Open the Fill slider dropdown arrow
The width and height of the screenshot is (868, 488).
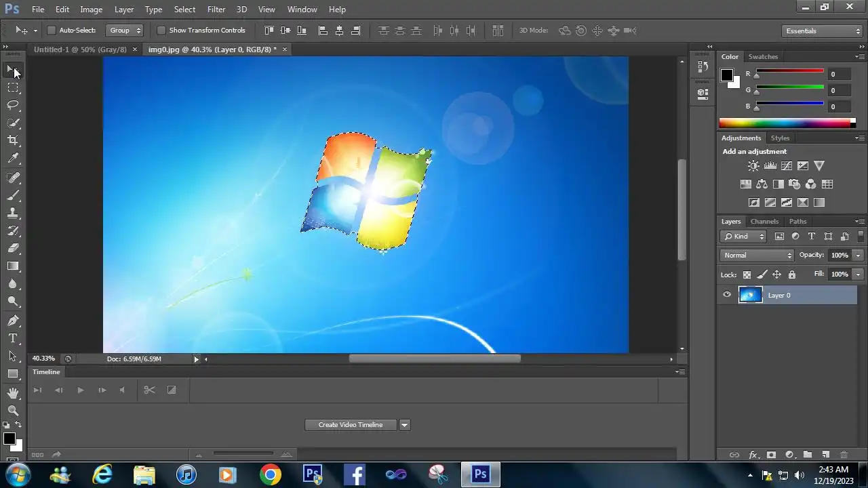(859, 274)
